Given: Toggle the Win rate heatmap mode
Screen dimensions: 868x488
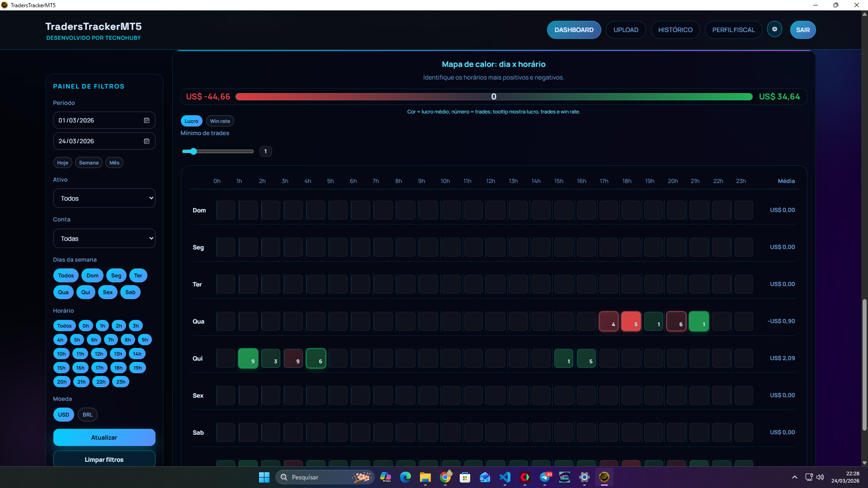Looking at the screenshot, I should pyautogui.click(x=220, y=121).
